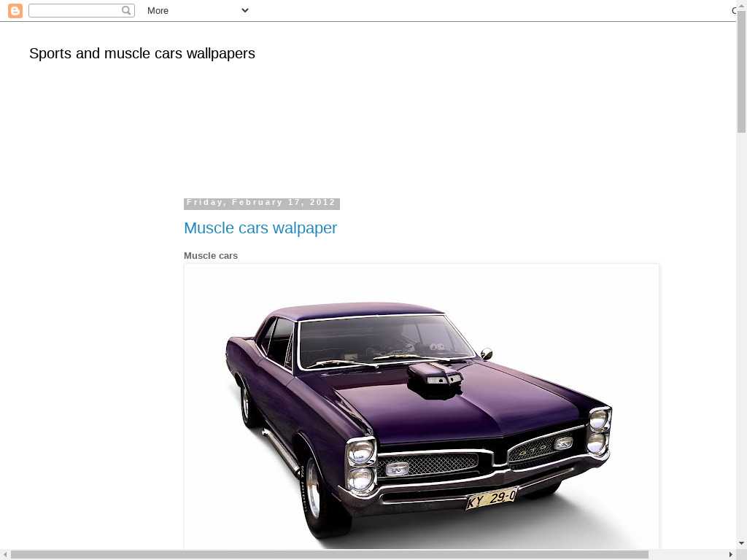Click the scroll-left arrow of horizontal scrollbar

point(5,555)
